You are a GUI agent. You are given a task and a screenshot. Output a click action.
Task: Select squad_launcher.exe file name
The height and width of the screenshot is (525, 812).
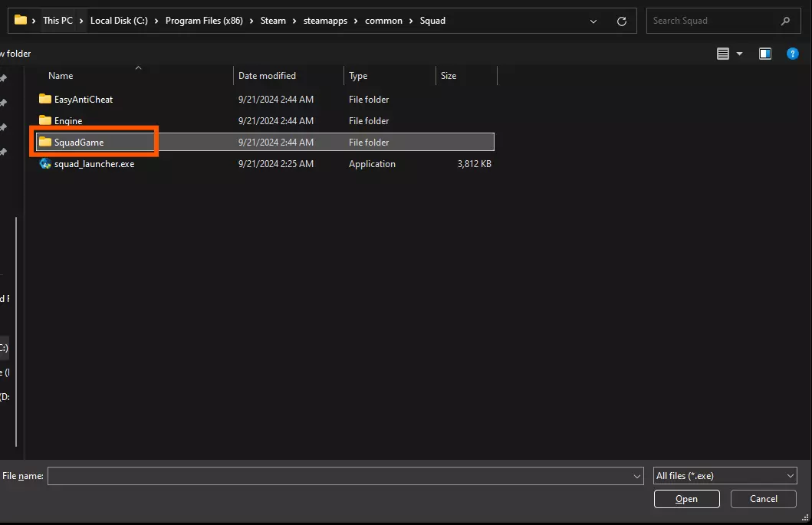(x=94, y=163)
